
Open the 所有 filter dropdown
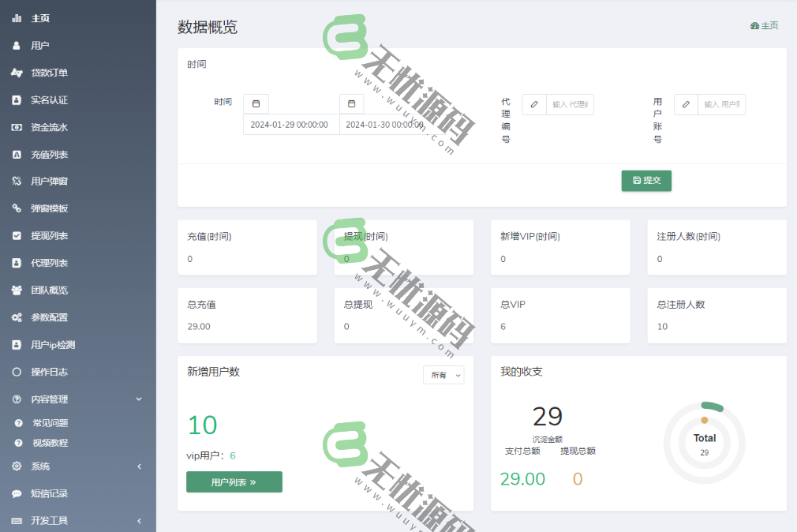pyautogui.click(x=443, y=375)
